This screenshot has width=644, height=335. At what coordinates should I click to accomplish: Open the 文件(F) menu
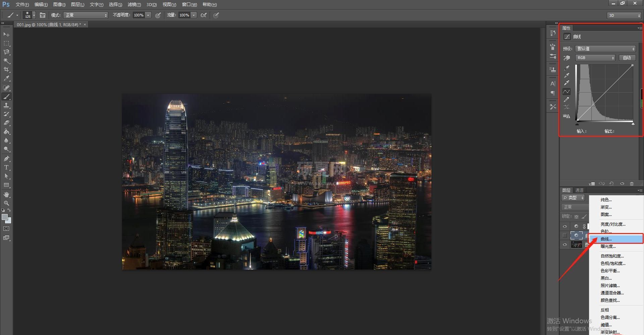(x=22, y=4)
